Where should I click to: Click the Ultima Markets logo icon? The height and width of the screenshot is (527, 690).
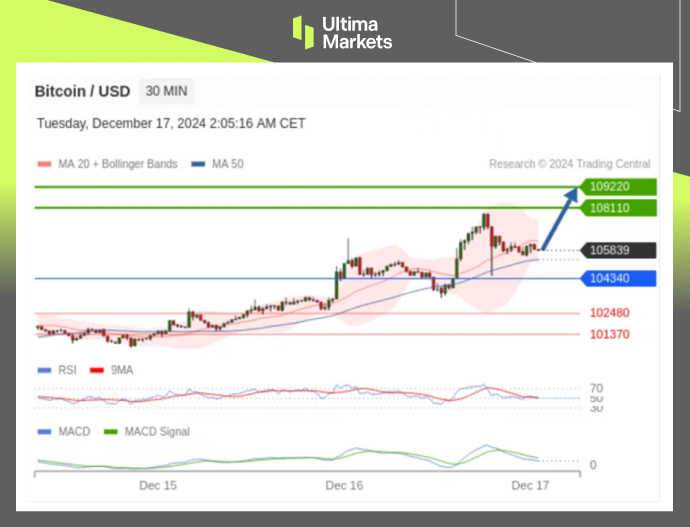coord(303,32)
